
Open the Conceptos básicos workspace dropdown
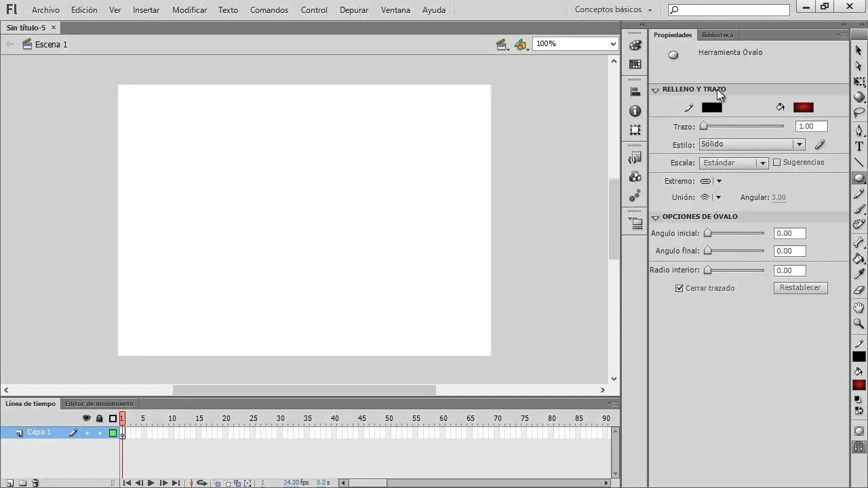click(613, 10)
